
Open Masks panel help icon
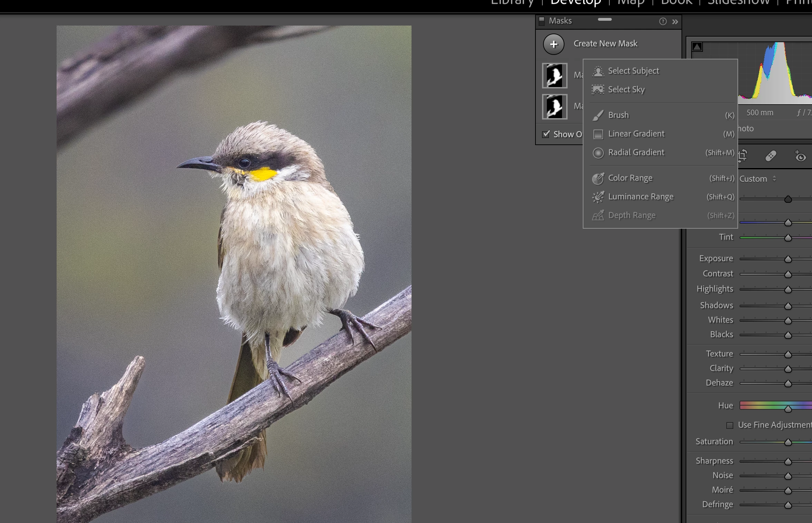(x=663, y=21)
